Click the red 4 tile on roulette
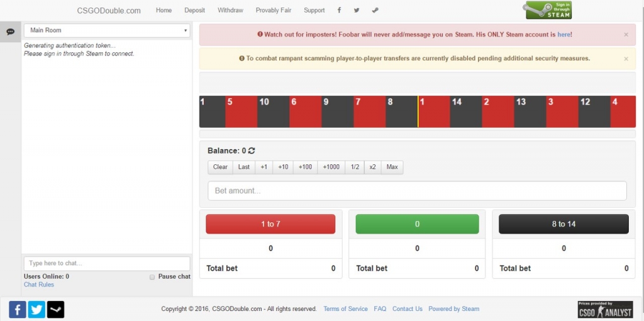The width and height of the screenshot is (644, 321). tap(623, 112)
